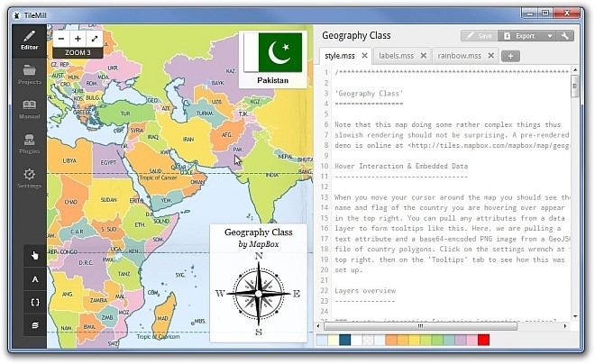The image size is (595, 364).
Task: Open project settings wrench
Action: coord(565,36)
